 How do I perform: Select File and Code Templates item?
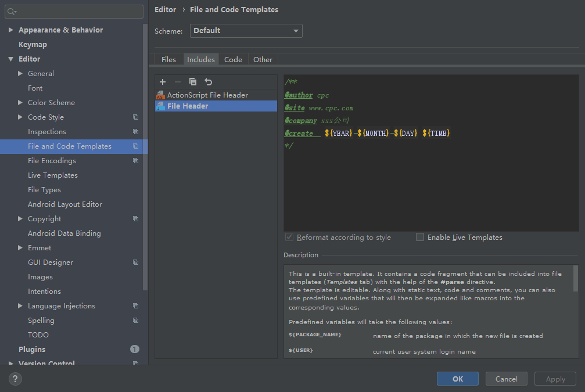pyautogui.click(x=74, y=146)
